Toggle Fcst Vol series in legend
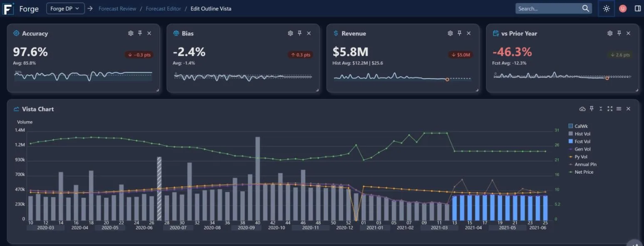The height and width of the screenshot is (246, 644). point(580,142)
